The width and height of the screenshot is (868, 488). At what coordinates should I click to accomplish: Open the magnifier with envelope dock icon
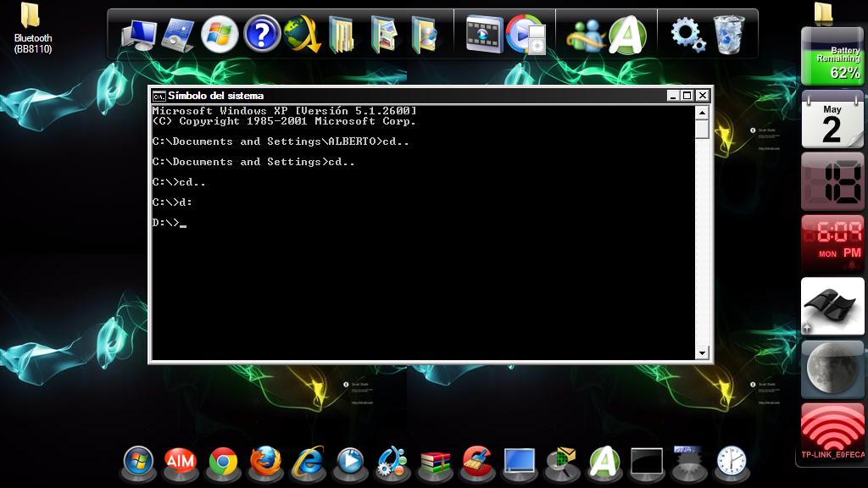pos(561,462)
